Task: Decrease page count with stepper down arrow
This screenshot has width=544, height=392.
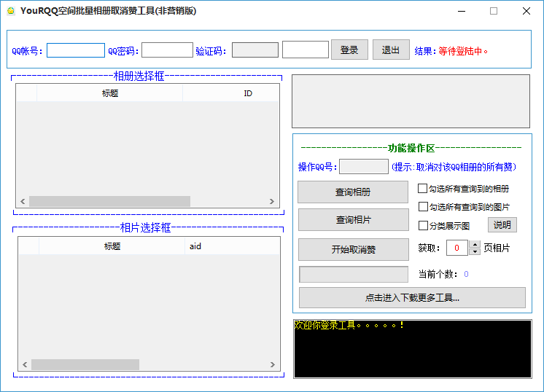Action: pos(475,252)
